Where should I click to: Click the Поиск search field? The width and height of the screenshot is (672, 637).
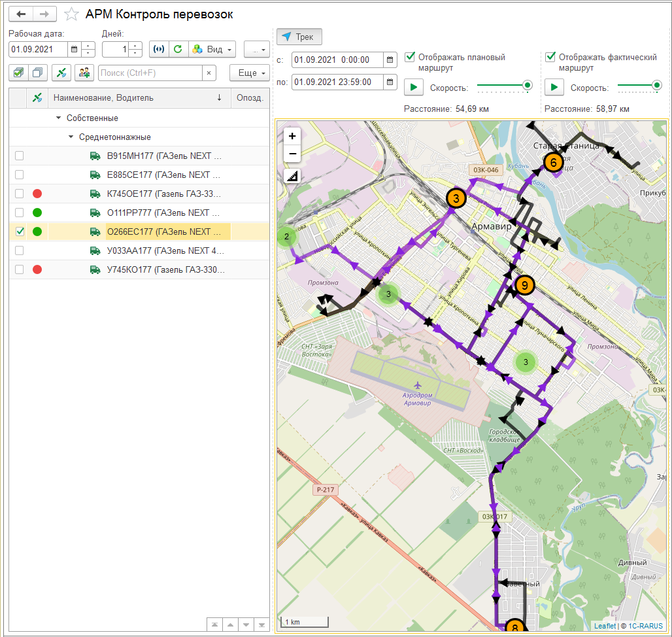pyautogui.click(x=149, y=73)
